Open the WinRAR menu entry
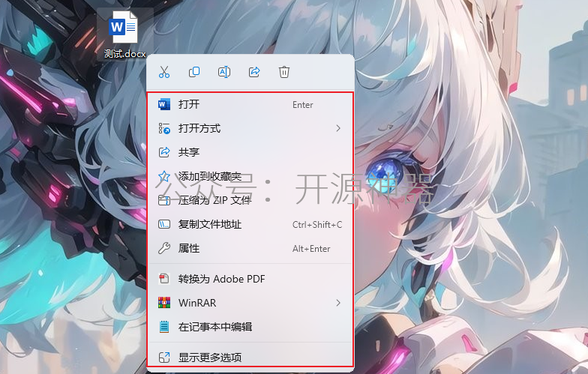This screenshot has width=588, height=374. [x=250, y=303]
